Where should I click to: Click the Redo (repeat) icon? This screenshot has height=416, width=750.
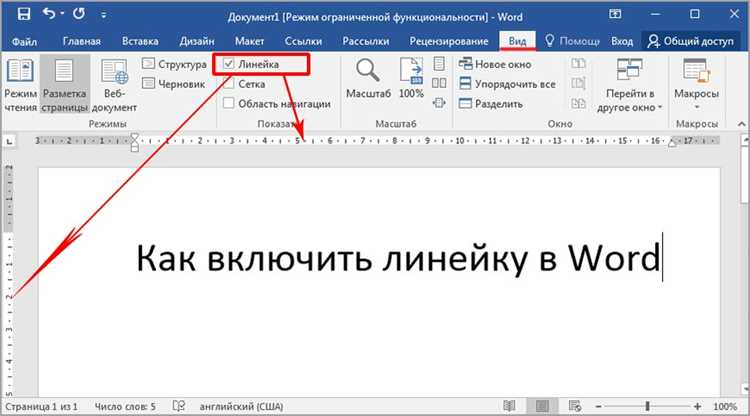[x=79, y=14]
